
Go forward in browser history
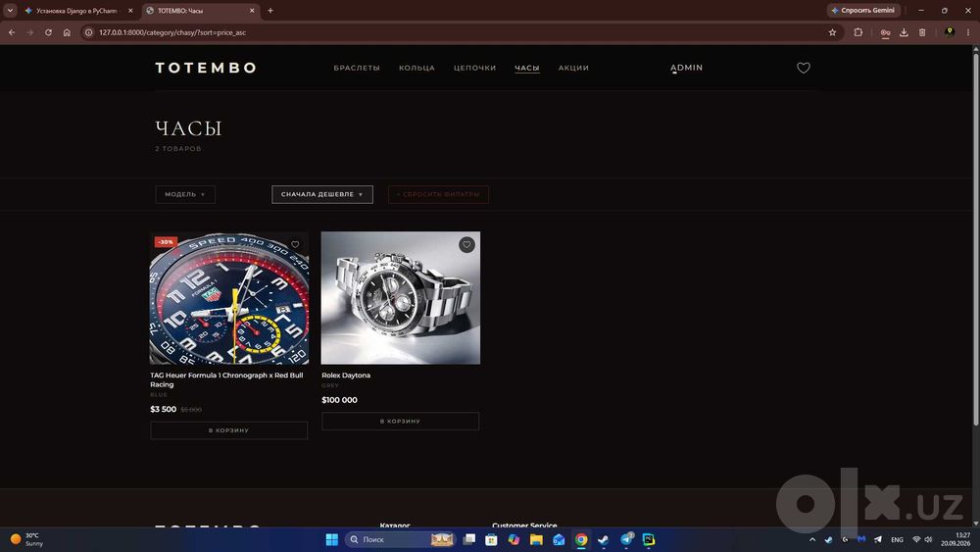[30, 32]
